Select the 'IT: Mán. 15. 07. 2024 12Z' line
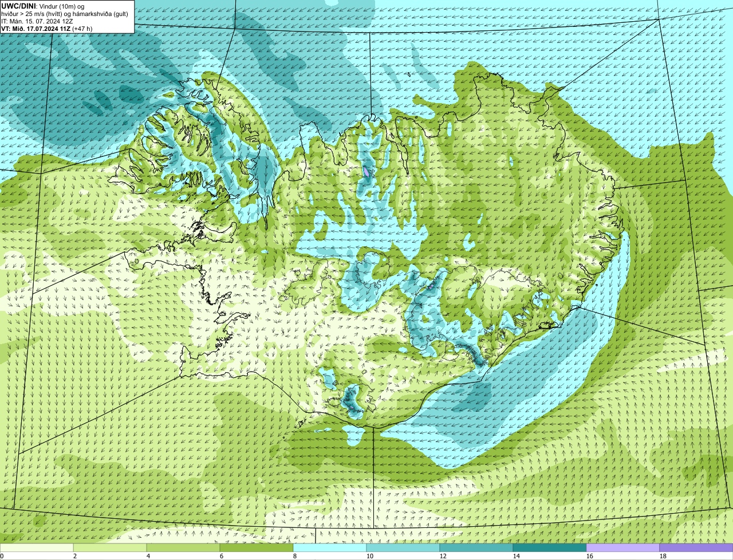Image resolution: width=733 pixels, height=560 pixels. pyautogui.click(x=37, y=21)
